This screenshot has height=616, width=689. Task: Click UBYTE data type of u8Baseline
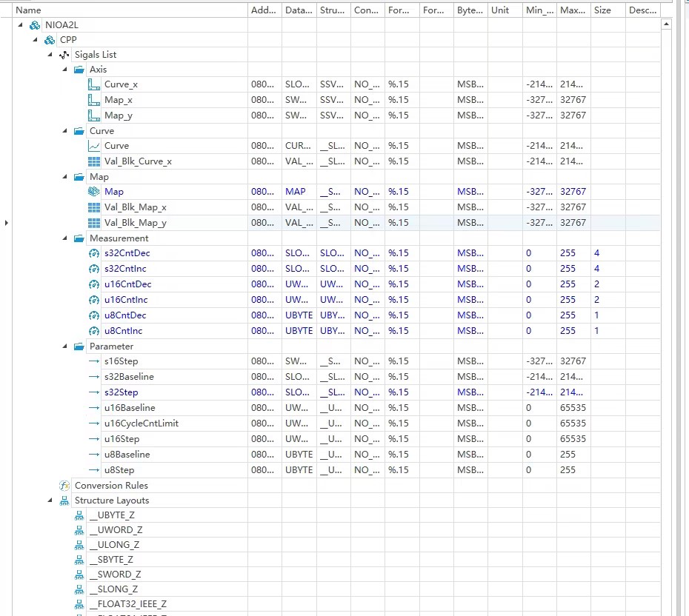coord(299,455)
